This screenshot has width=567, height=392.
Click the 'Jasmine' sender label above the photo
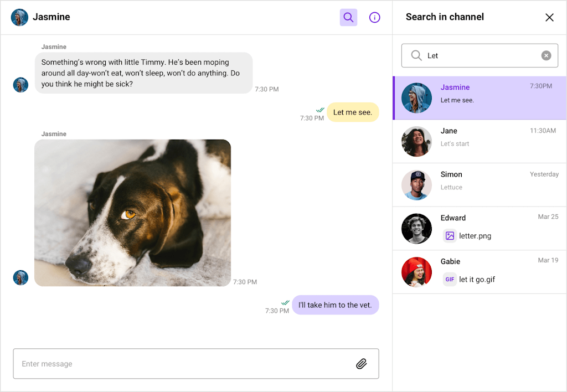54,134
